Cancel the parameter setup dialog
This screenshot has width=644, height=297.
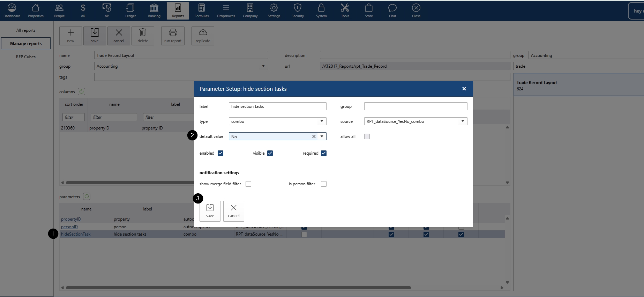234,211
